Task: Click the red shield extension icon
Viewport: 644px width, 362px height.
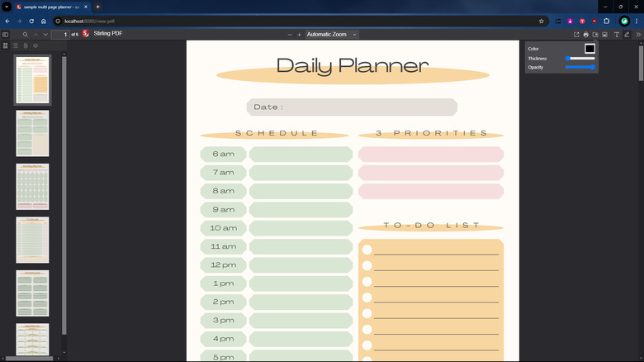Action: click(594, 21)
